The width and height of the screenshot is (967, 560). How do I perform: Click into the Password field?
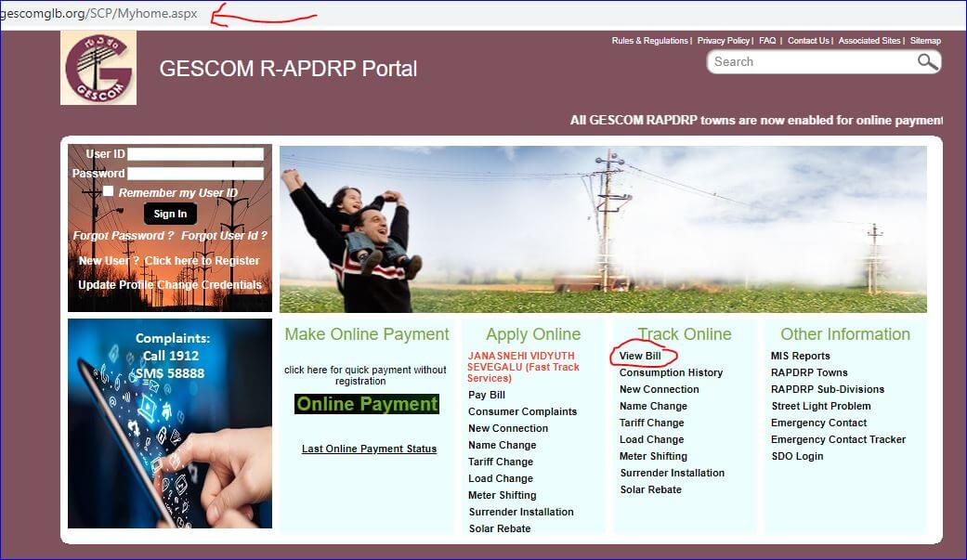point(195,174)
